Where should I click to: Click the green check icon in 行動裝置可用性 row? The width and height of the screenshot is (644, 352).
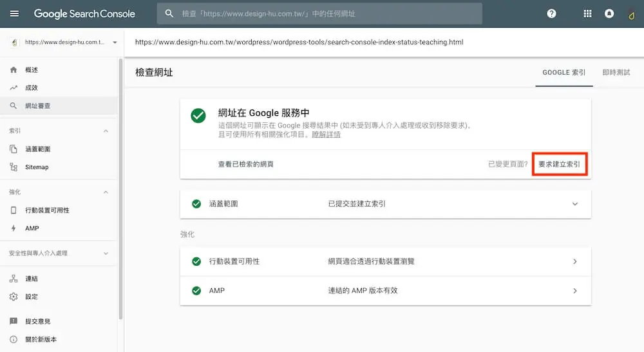pyautogui.click(x=196, y=261)
